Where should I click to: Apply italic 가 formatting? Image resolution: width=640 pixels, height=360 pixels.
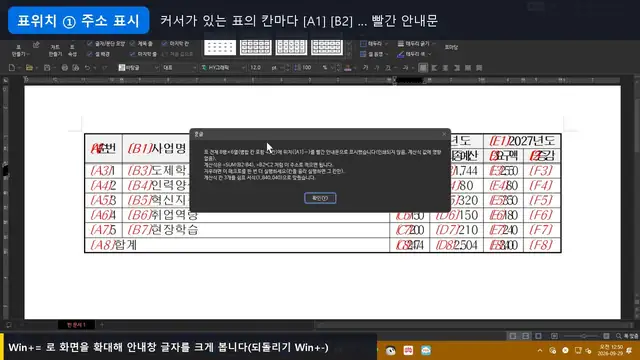coord(377,68)
